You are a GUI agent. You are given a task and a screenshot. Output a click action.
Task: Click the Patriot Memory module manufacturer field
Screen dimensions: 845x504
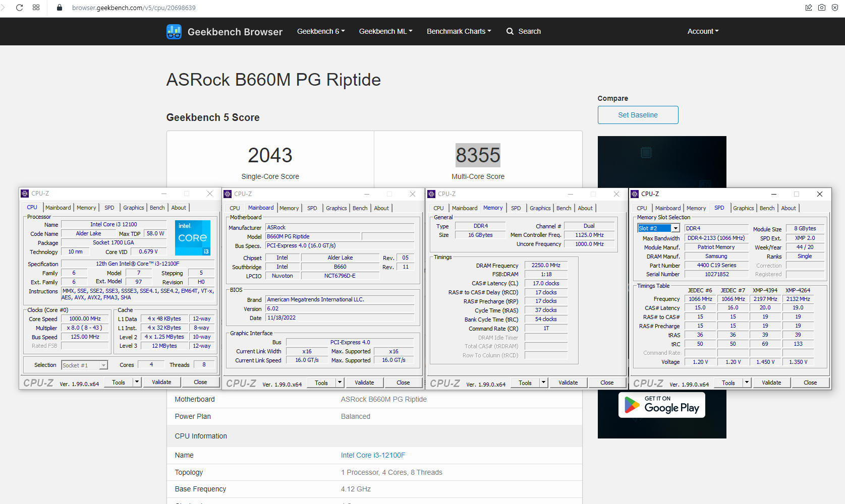coord(716,247)
